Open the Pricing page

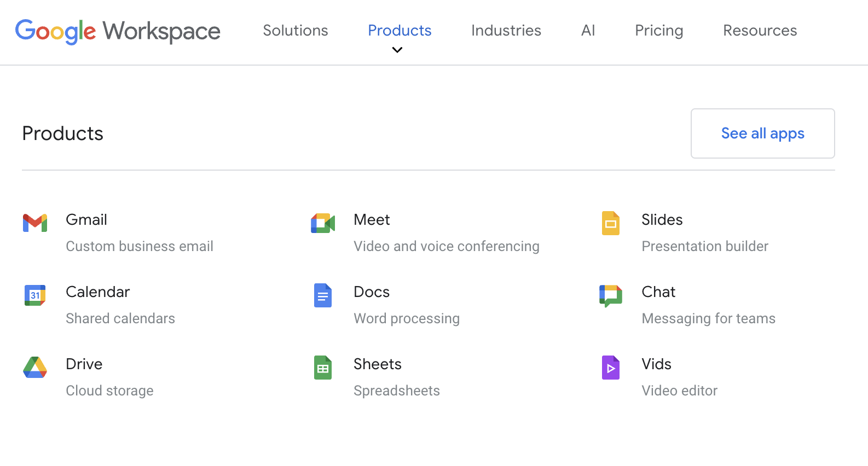point(659,31)
